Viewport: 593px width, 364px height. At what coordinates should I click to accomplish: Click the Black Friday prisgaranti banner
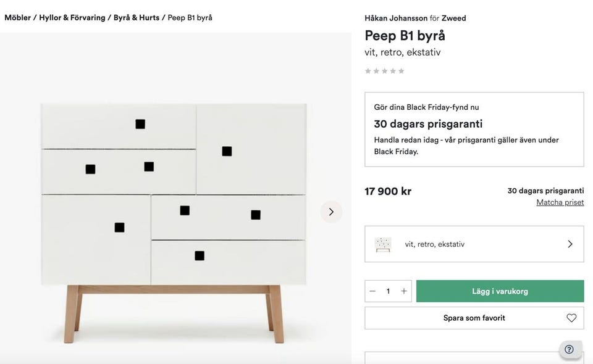coord(474,130)
